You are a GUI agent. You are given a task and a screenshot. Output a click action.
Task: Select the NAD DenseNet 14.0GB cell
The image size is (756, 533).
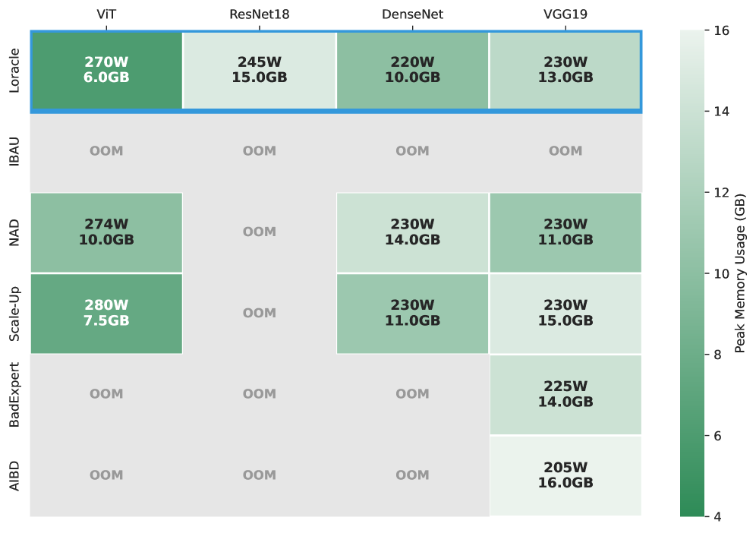tap(412, 232)
